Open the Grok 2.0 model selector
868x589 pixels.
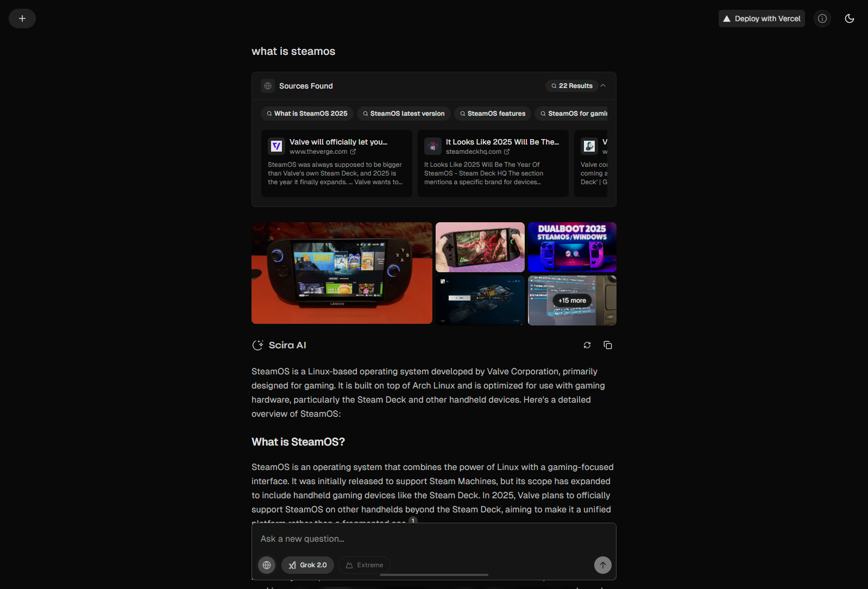coord(307,565)
